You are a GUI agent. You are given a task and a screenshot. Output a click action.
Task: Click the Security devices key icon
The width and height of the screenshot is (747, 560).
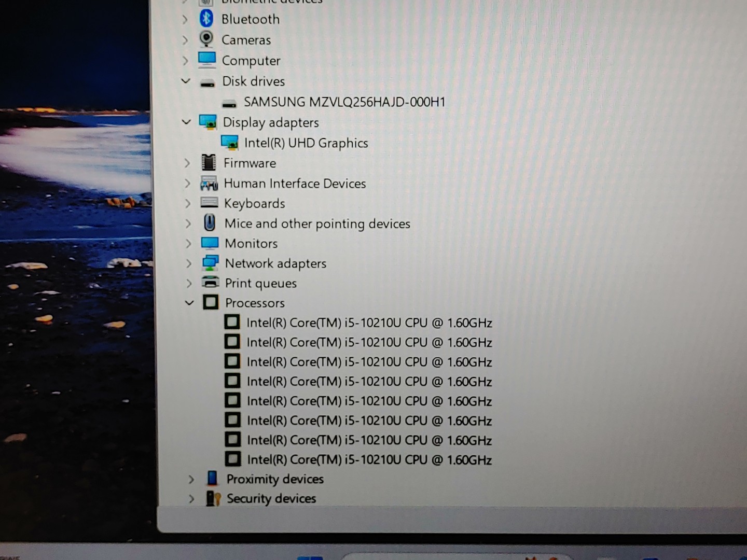213,498
